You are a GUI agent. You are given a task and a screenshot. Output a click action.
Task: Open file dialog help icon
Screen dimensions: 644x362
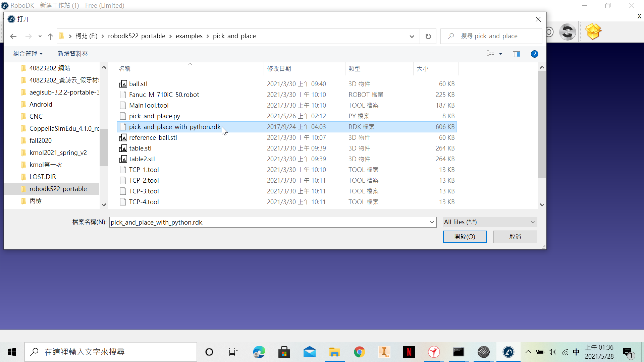pos(535,54)
